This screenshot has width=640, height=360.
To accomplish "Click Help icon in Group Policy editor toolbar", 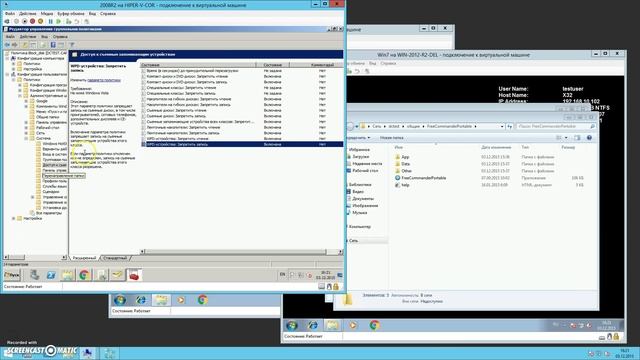I will point(53,44).
